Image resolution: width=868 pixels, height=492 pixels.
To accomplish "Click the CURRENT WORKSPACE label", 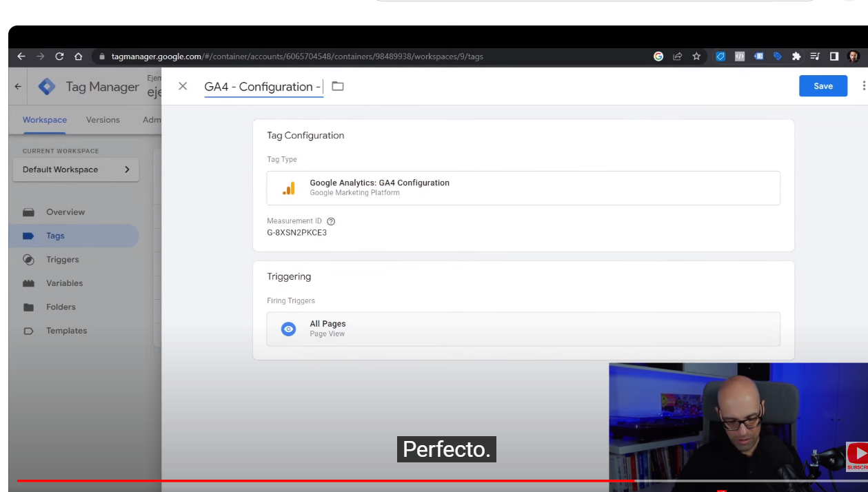I will pyautogui.click(x=61, y=151).
